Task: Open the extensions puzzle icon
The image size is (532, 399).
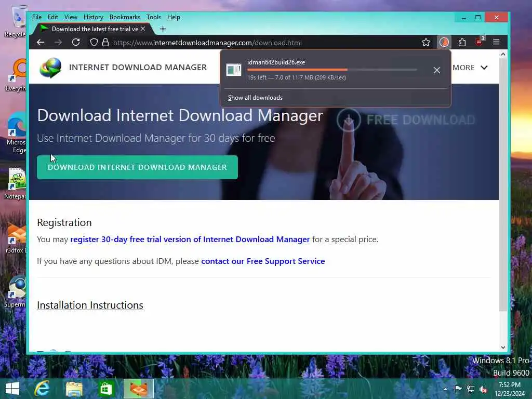Action: pyautogui.click(x=462, y=43)
